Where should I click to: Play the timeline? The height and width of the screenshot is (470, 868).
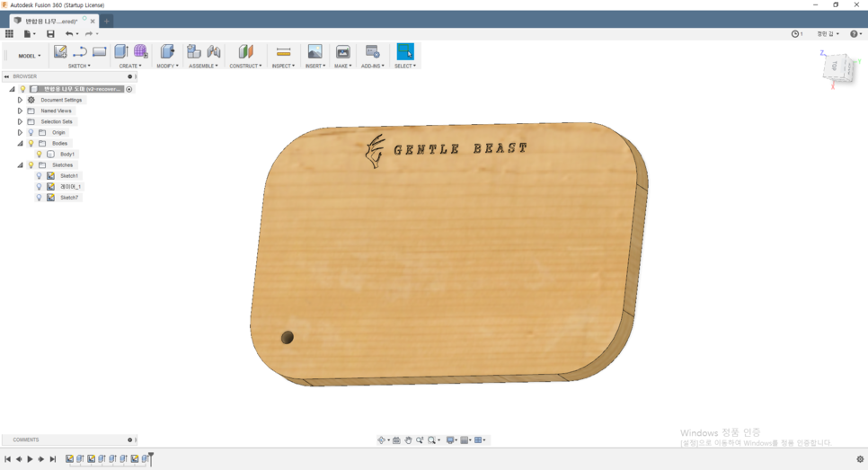(x=30, y=459)
